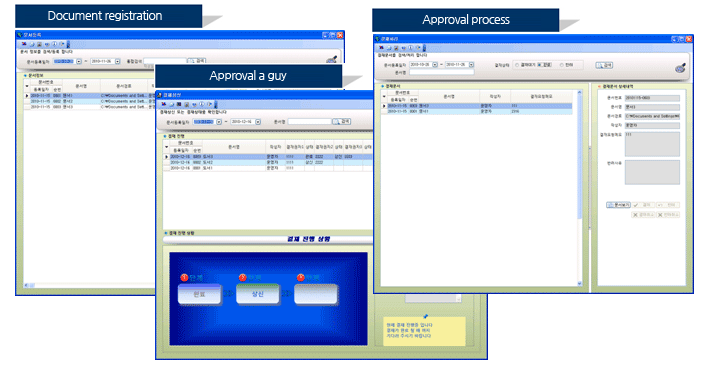This screenshot has width=711, height=366.
Task: Click the save icon in Approval a guy toolbar
Action: click(x=179, y=104)
